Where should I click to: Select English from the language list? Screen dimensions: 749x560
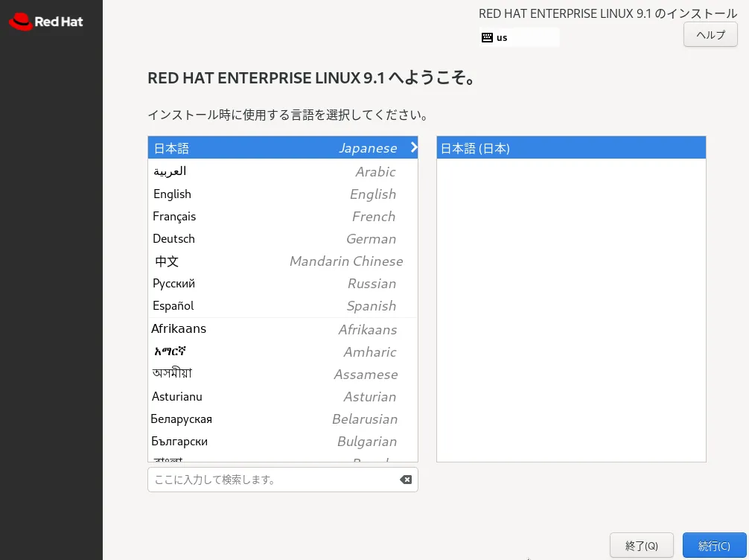282,194
